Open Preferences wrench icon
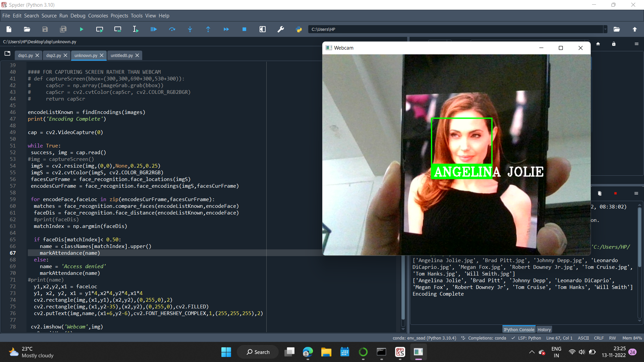Viewport: 644px width, 362px height. [281, 29]
